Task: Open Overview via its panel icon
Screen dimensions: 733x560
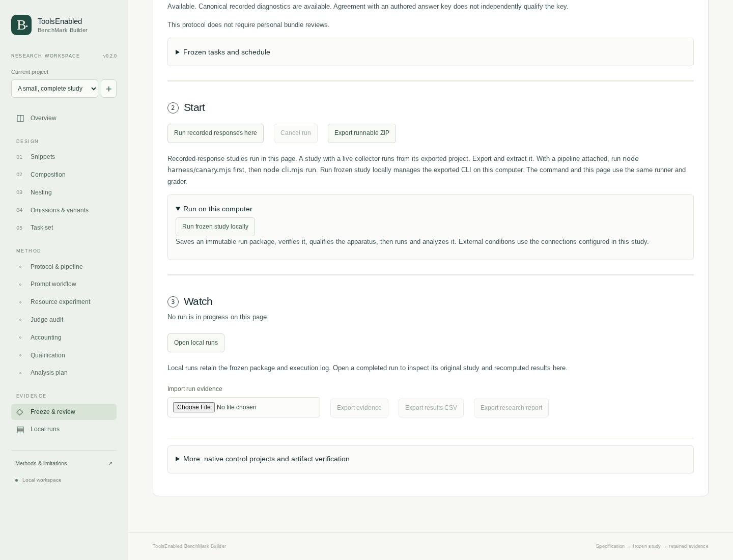Action: 20,118
